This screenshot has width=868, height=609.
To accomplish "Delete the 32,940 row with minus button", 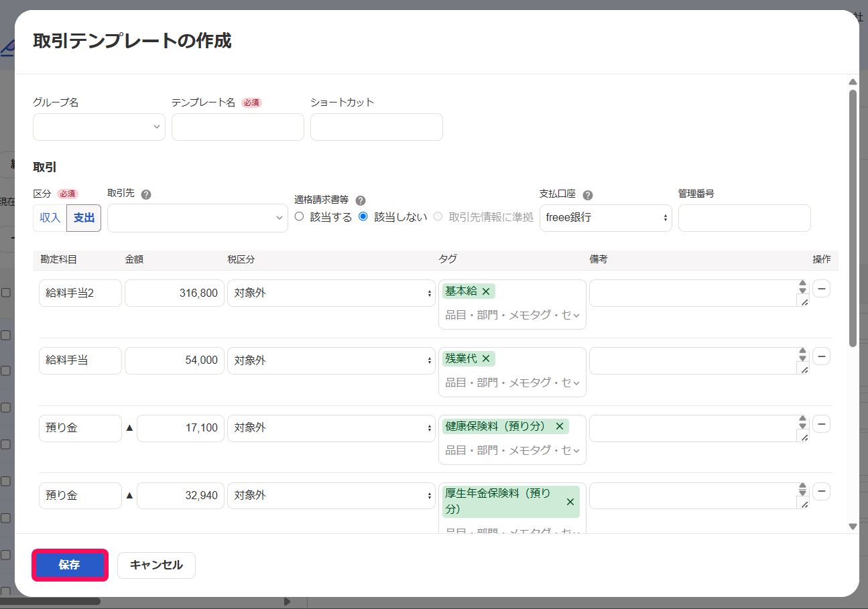I will pyautogui.click(x=822, y=492).
